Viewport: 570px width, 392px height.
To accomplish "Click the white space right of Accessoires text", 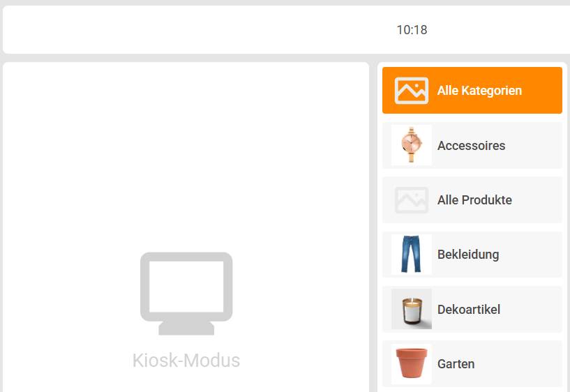I will tap(532, 145).
